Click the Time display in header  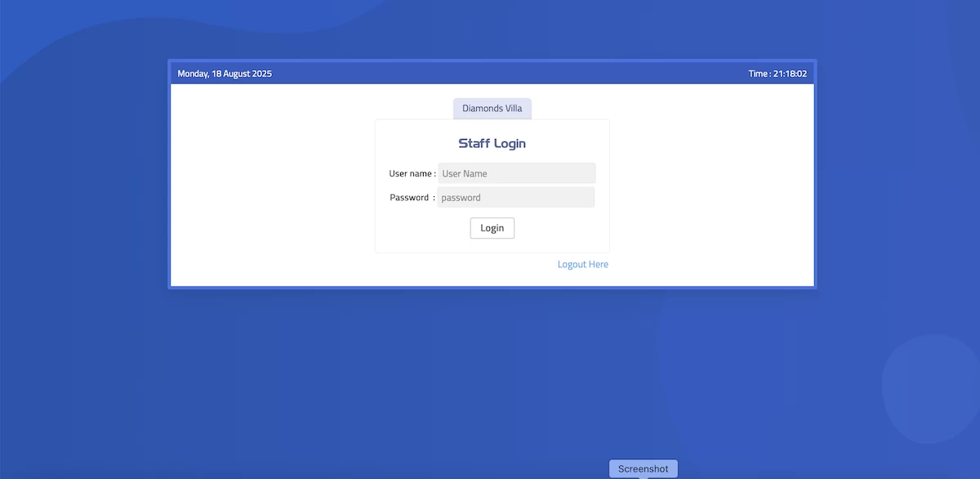(x=777, y=74)
